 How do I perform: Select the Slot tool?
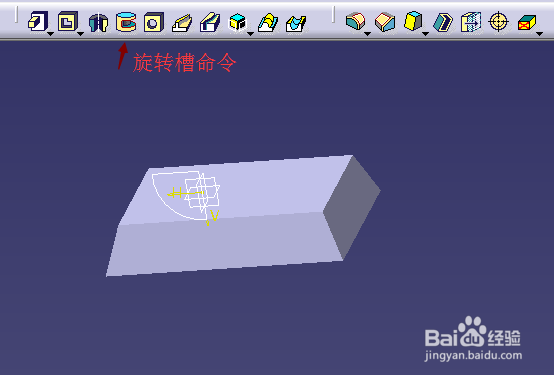[210, 22]
